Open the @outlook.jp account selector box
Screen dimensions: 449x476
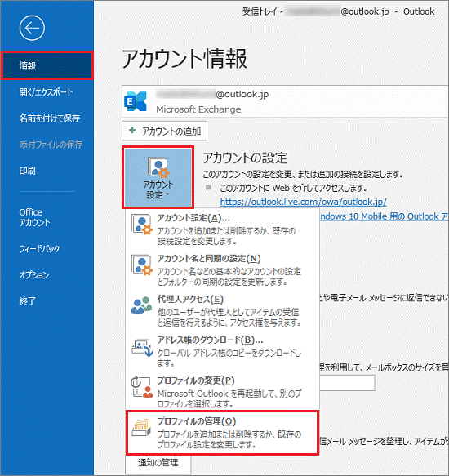point(285,101)
